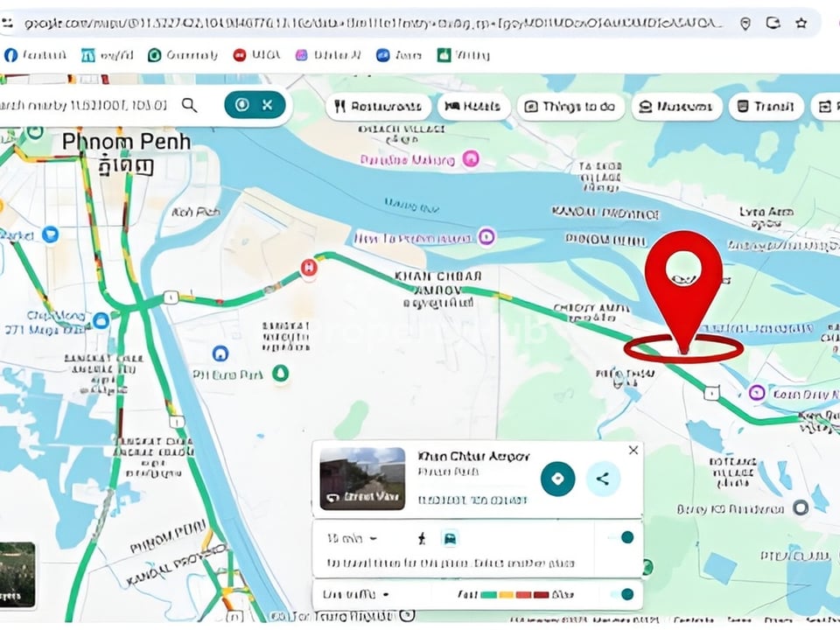This screenshot has width=840, height=630.
Task: Select the walking travel mode icon
Action: point(422,538)
